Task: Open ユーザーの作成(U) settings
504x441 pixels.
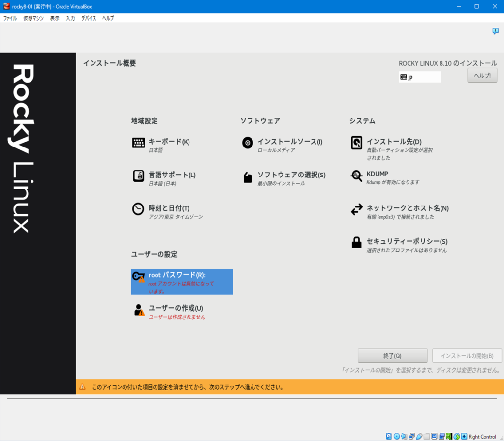Action: 176,308
